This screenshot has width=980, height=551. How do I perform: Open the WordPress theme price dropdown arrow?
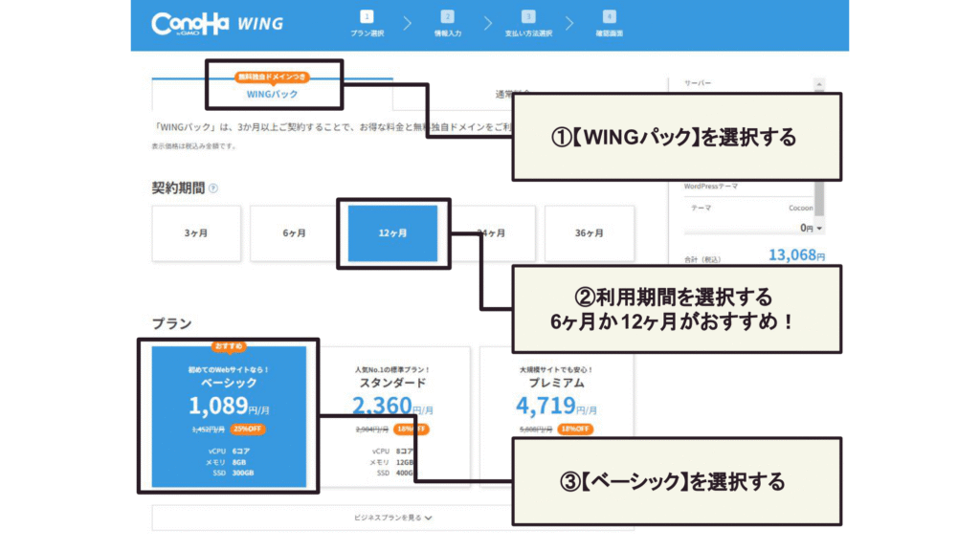point(819,229)
